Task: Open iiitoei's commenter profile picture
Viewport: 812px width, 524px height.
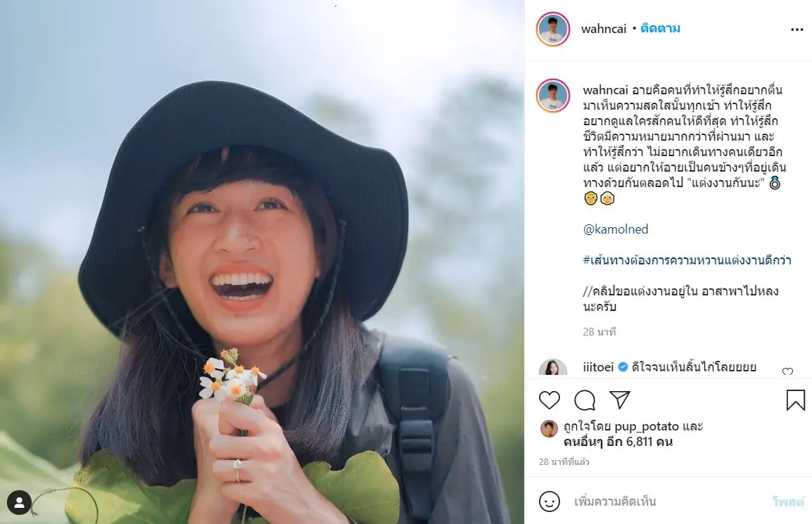Action: pos(552,370)
